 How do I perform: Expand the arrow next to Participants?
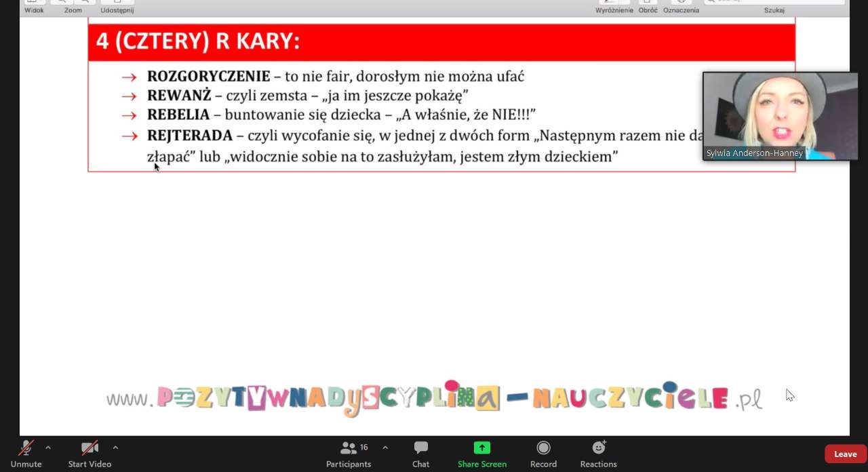point(385,448)
